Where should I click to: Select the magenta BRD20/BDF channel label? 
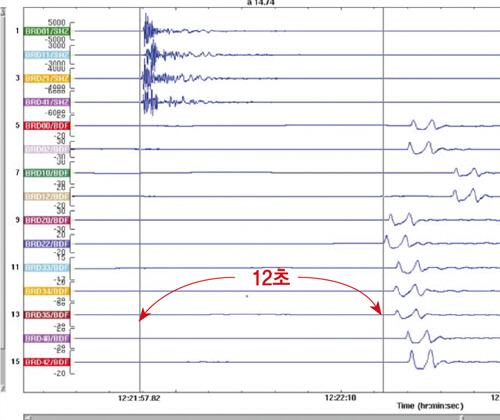(x=47, y=220)
